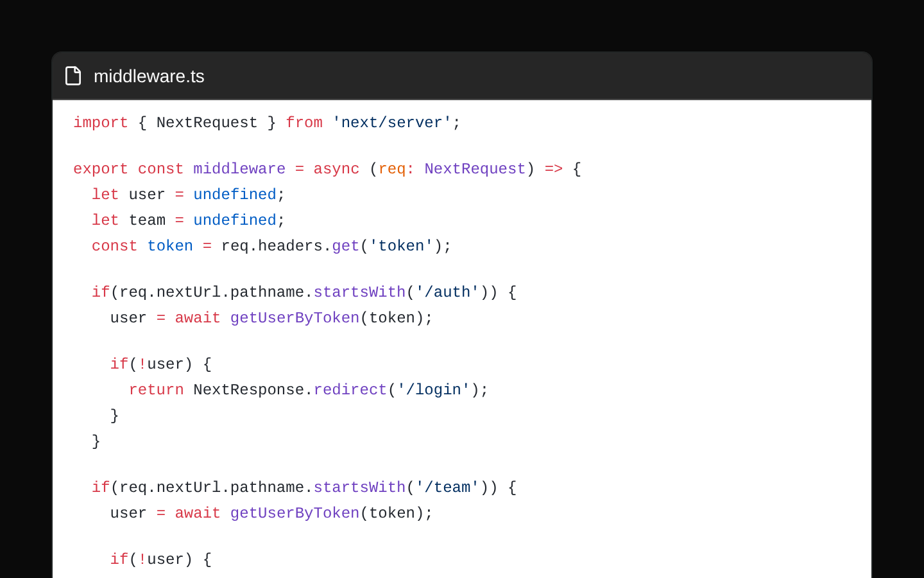Image resolution: width=924 pixels, height=578 pixels.
Task: Click NextResponse in the return statement
Action: [248, 390]
